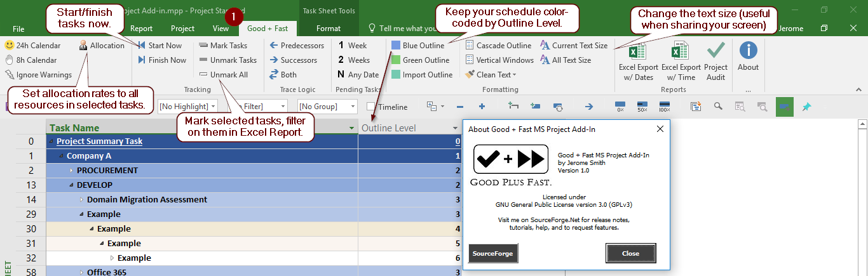Collapse the DEVELOP task group
Screen dimensions: 868x276
pos(71,185)
